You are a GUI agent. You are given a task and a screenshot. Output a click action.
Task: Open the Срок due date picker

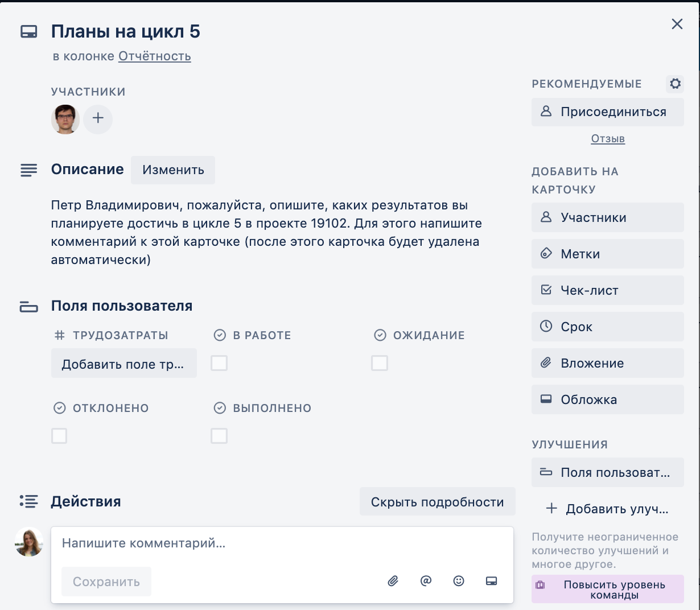tap(607, 327)
